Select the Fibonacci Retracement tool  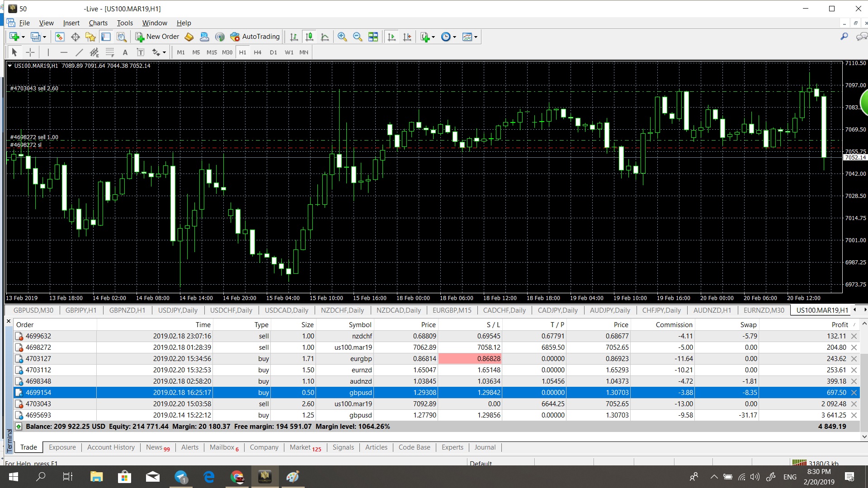109,52
